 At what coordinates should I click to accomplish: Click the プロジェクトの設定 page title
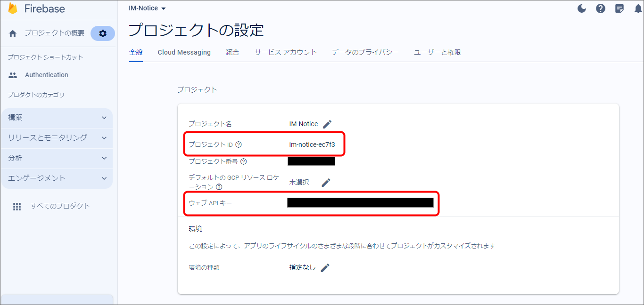pos(196,30)
